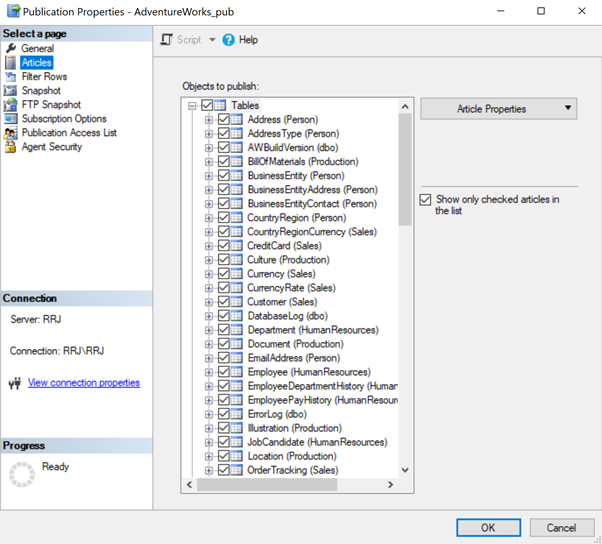Select the Illustration (Production) row text

tap(294, 428)
